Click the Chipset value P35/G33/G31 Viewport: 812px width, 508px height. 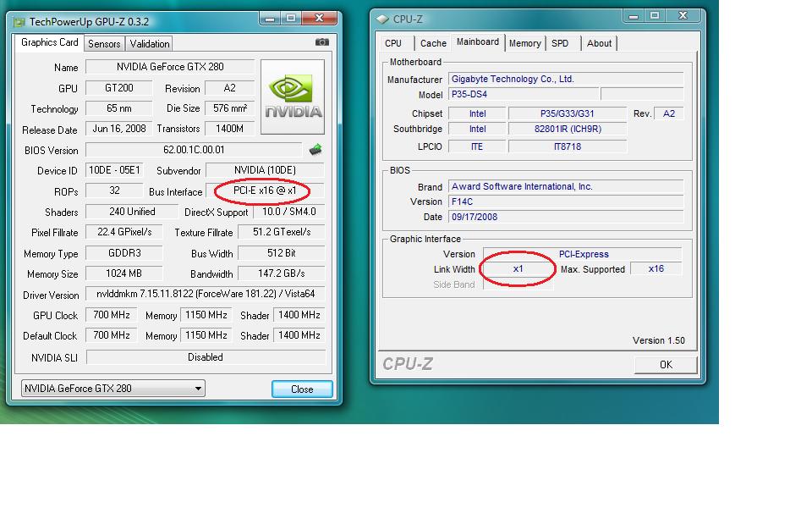point(567,113)
